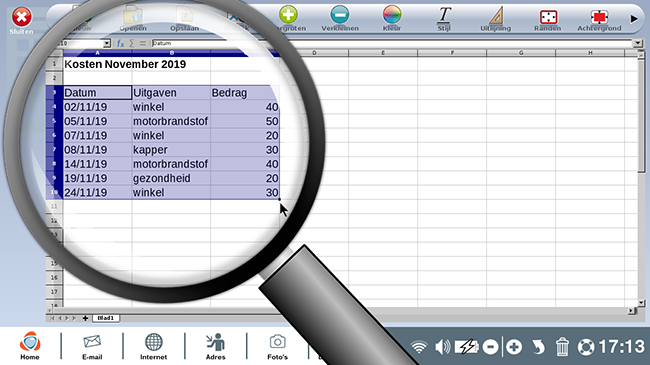Show more toolbar items with the right arrow
This screenshot has width=650, height=365.
click(x=634, y=19)
